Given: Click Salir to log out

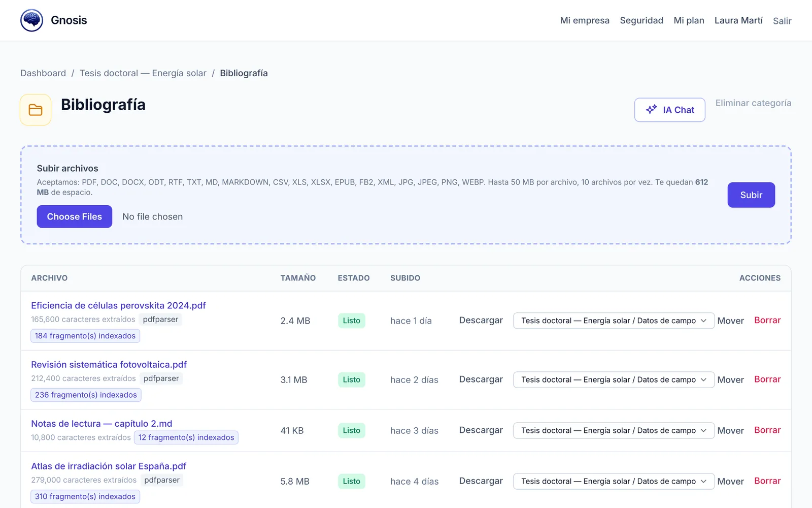Looking at the screenshot, I should pos(782,21).
